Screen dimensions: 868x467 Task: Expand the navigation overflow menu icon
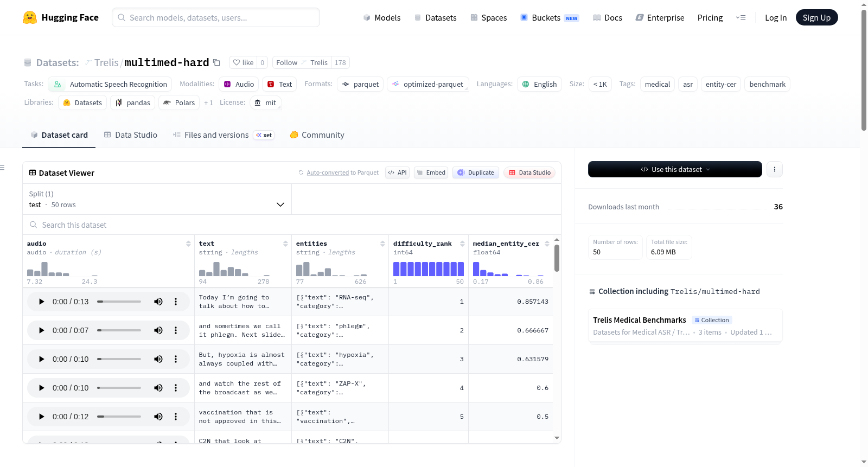(741, 17)
